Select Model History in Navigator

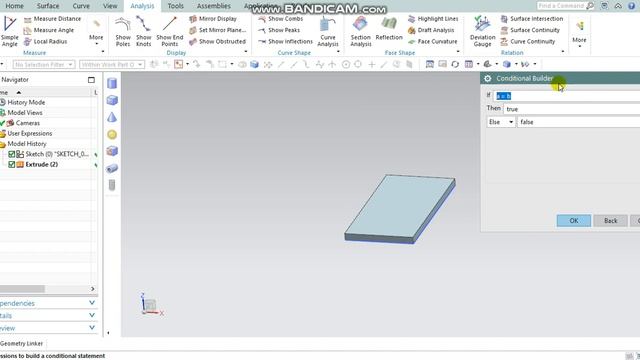coord(27,144)
